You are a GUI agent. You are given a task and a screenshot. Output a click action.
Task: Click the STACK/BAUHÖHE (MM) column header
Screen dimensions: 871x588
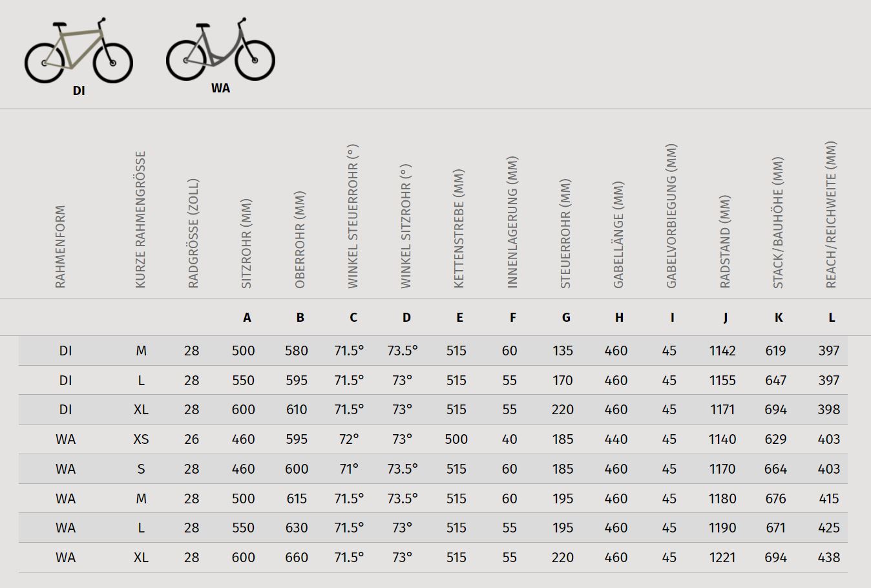tap(778, 222)
